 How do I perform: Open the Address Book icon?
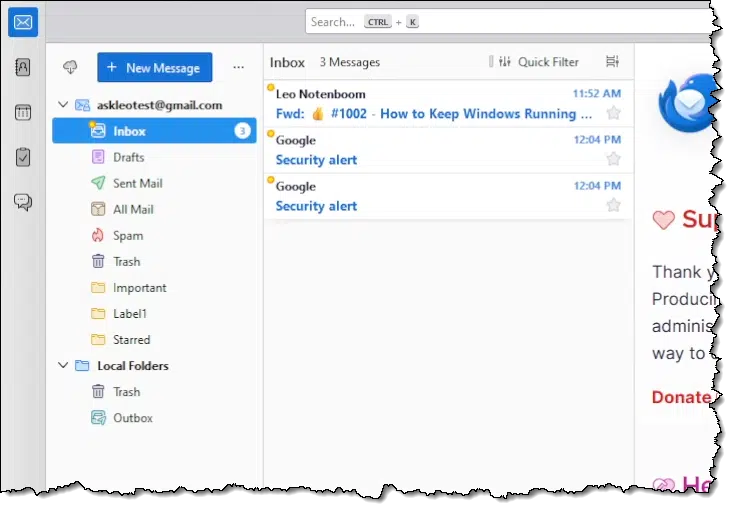pyautogui.click(x=23, y=67)
